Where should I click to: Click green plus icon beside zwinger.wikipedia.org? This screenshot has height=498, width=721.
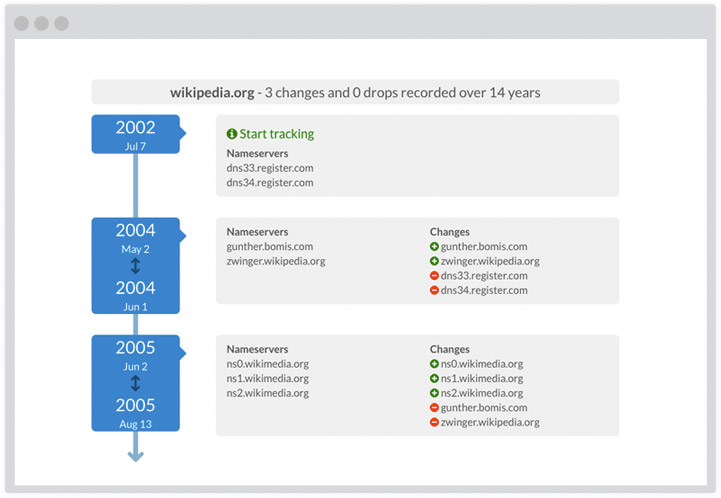pos(434,261)
